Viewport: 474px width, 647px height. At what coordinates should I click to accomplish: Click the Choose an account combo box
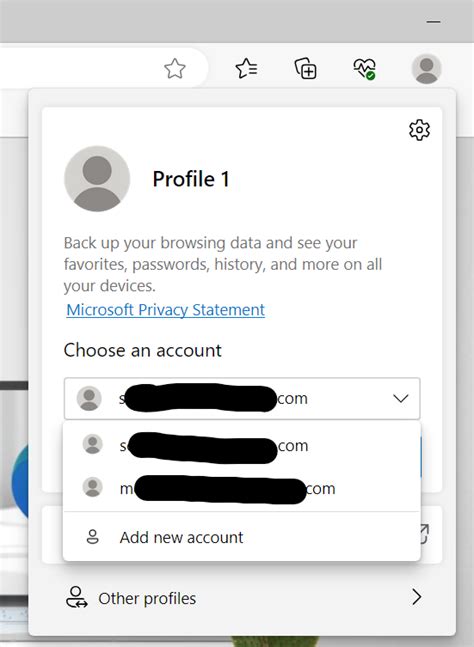click(242, 399)
